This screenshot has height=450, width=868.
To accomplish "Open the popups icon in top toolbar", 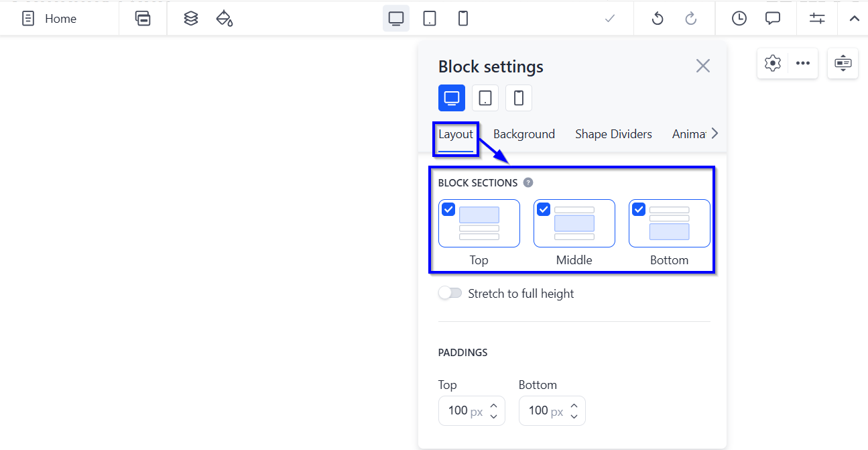I will click(x=143, y=19).
